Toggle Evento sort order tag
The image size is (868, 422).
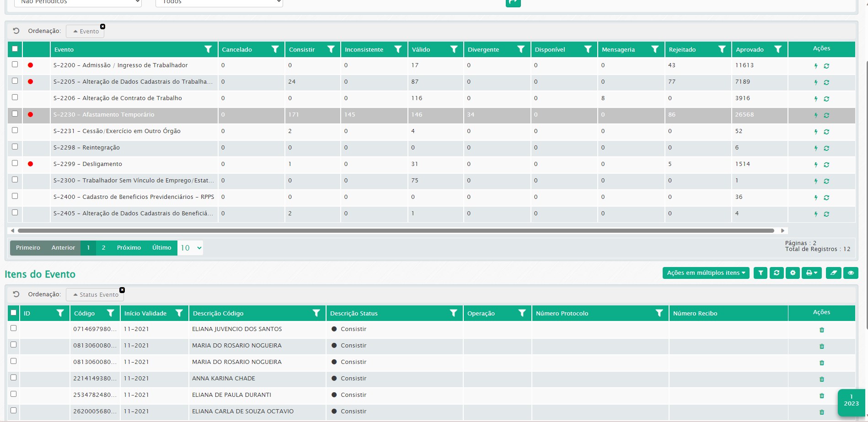[x=86, y=32]
